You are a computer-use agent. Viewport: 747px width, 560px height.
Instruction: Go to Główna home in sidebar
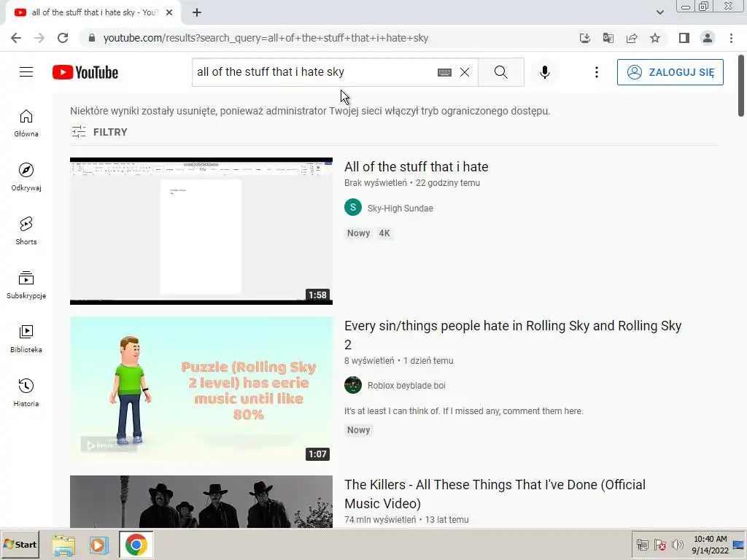click(26, 123)
